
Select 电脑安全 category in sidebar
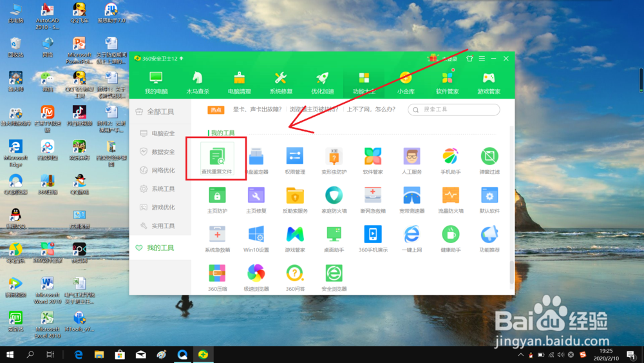click(160, 133)
